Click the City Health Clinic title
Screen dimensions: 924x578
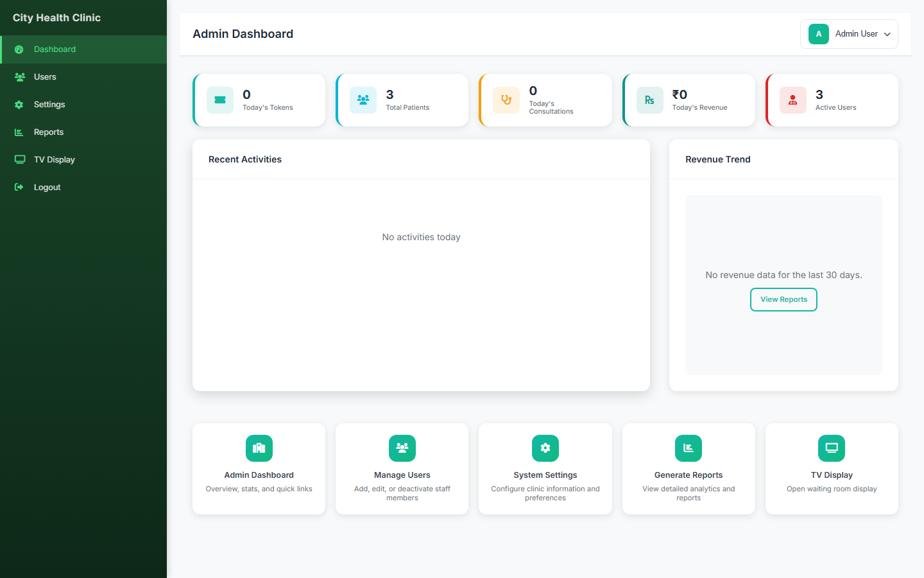(x=56, y=18)
